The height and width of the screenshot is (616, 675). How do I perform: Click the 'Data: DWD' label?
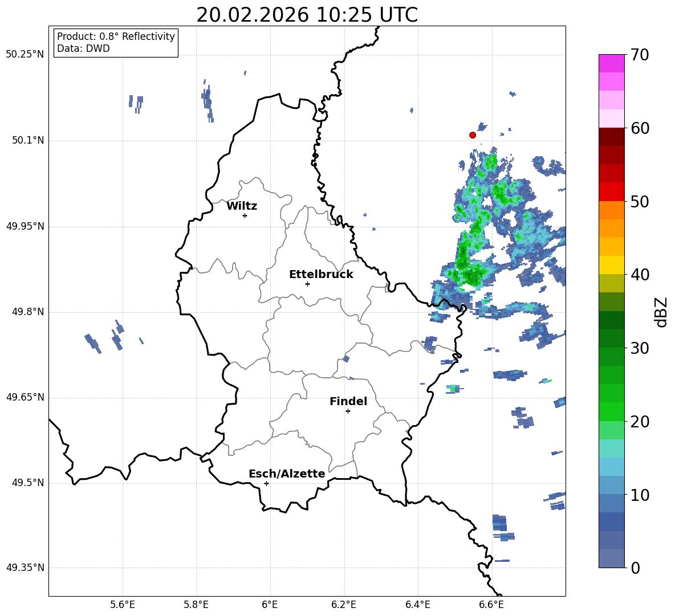83,48
